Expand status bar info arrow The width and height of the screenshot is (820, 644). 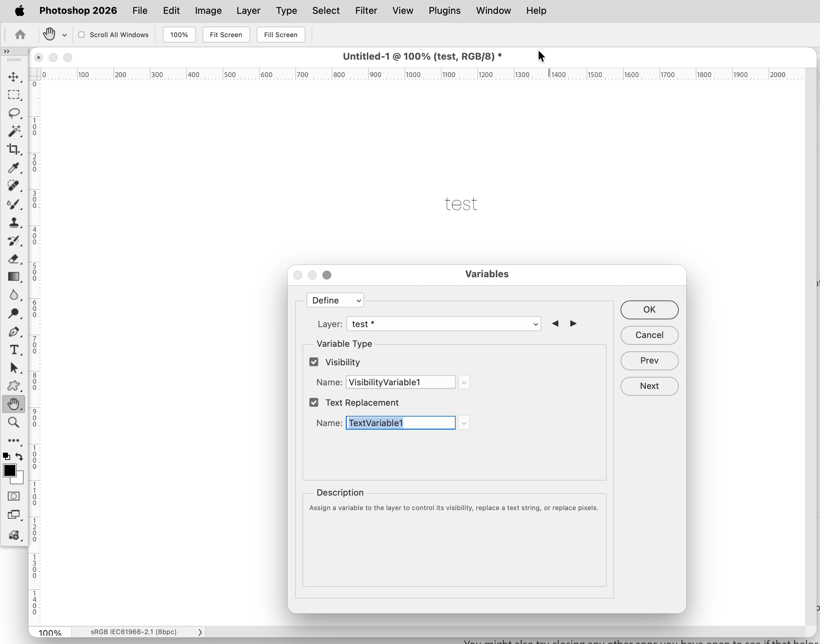click(200, 632)
